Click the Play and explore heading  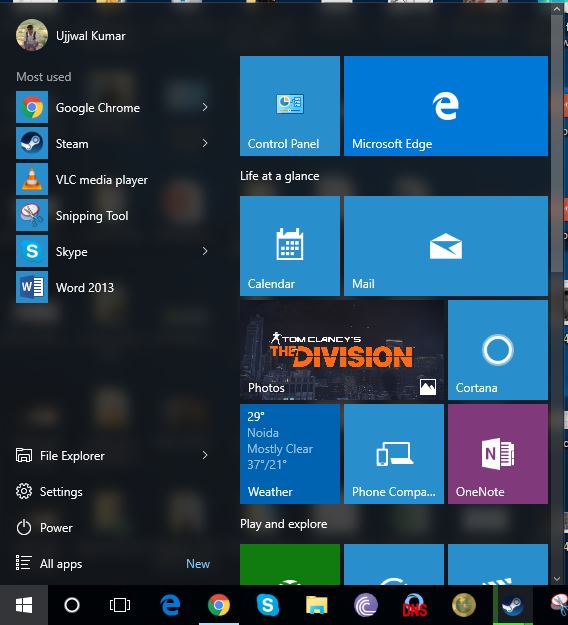point(283,523)
